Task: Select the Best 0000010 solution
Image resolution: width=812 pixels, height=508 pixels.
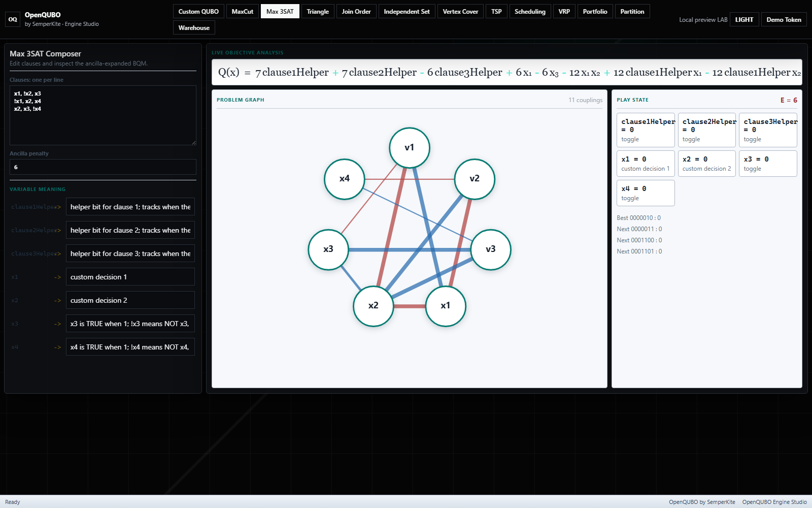Action: [x=639, y=218]
